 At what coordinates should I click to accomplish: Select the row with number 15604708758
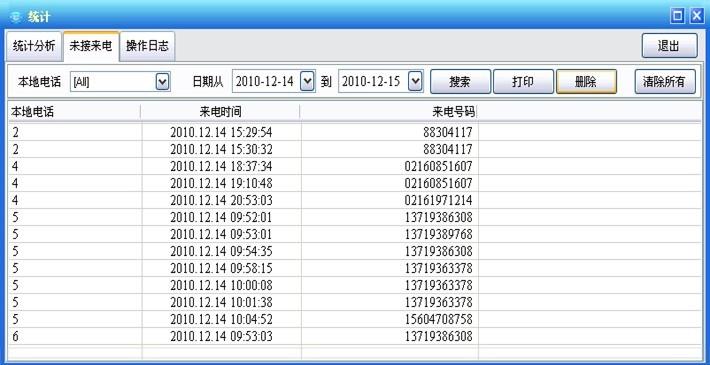355,320
